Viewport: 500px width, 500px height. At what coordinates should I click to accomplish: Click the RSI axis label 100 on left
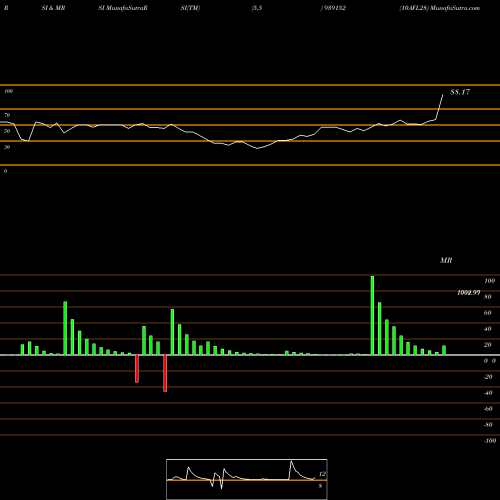pos(8,91)
